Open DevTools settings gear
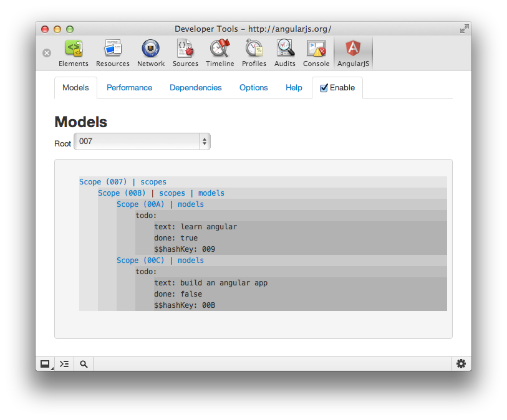The width and height of the screenshot is (507, 420). 461,364
